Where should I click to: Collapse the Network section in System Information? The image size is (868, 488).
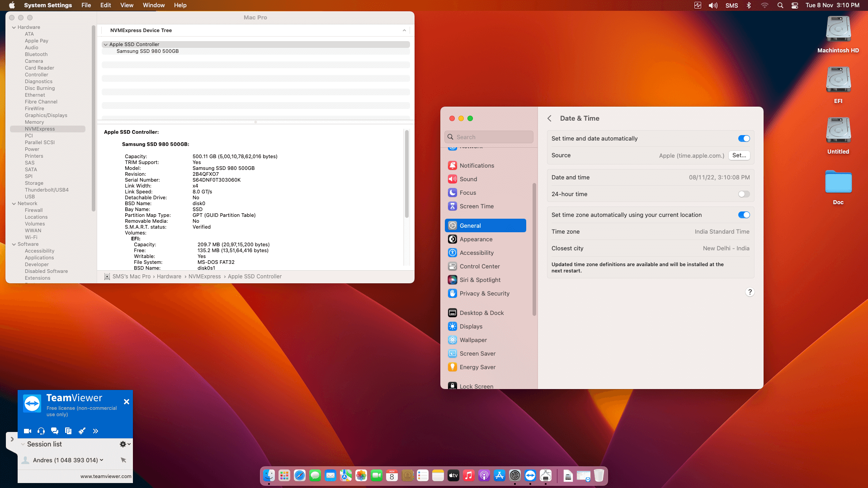[14, 204]
